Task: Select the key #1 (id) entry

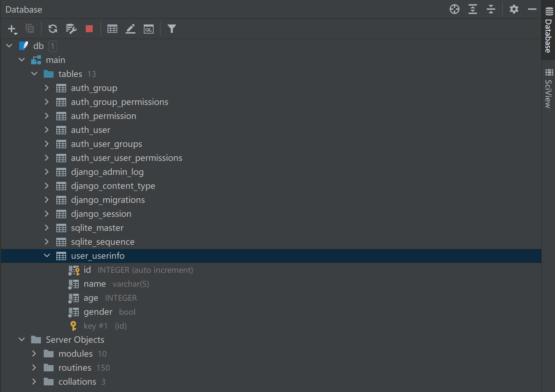Action: point(271,326)
